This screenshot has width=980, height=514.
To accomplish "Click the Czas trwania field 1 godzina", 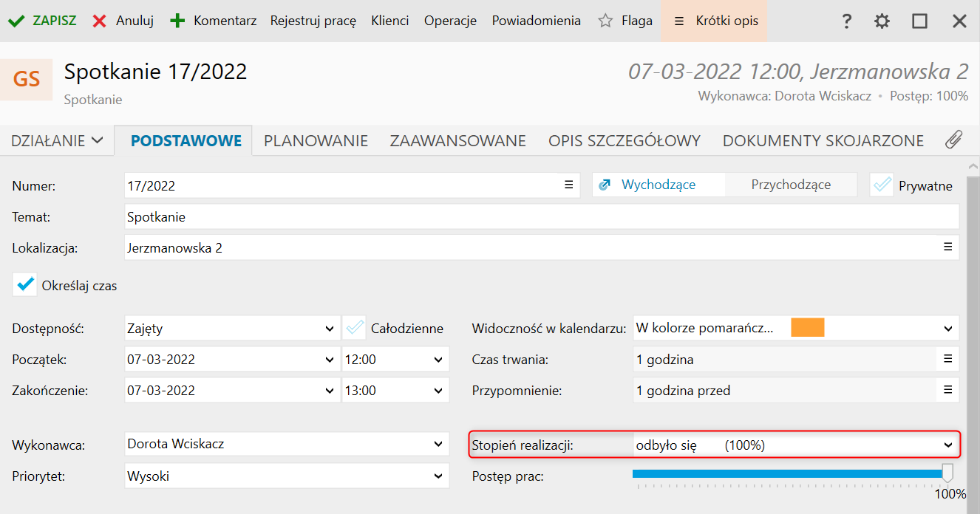I will pyautogui.click(x=664, y=360).
